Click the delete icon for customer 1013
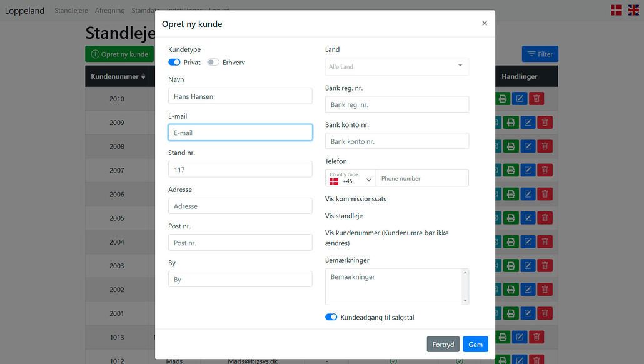The height and width of the screenshot is (364, 644). [536, 337]
